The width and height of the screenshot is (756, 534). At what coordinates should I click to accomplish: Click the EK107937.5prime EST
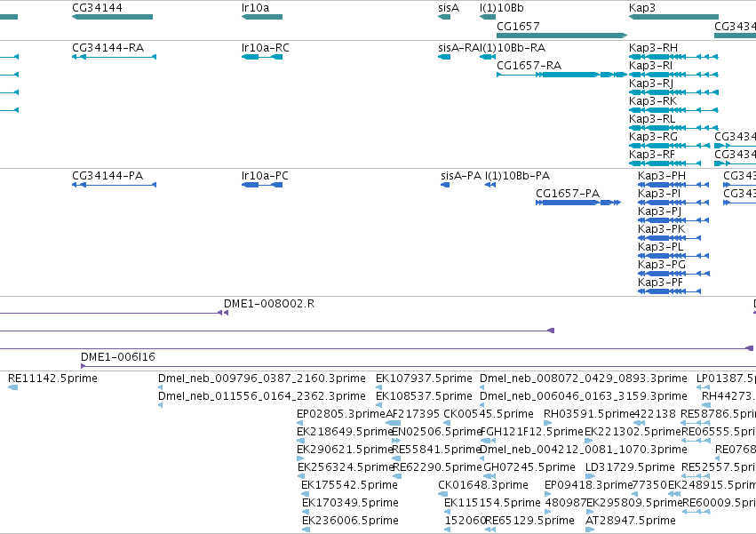(378, 387)
